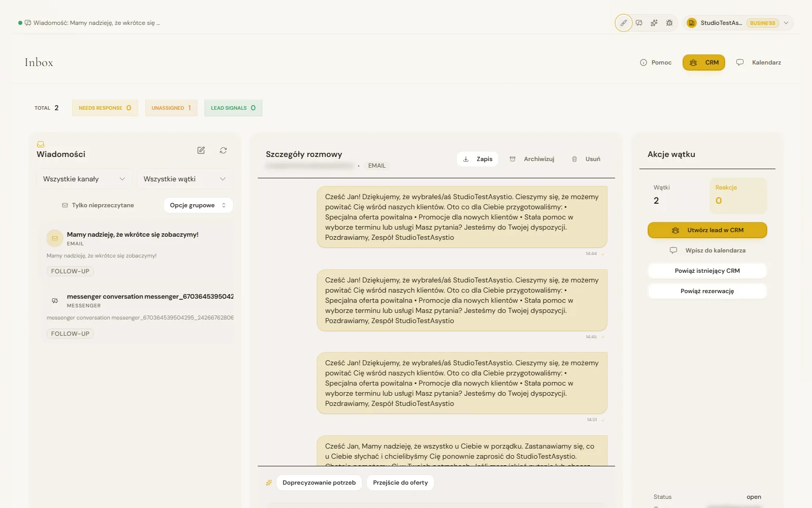The height and width of the screenshot is (508, 812).
Task: Click the chat bubbles icon in the top bar
Action: coord(639,23)
